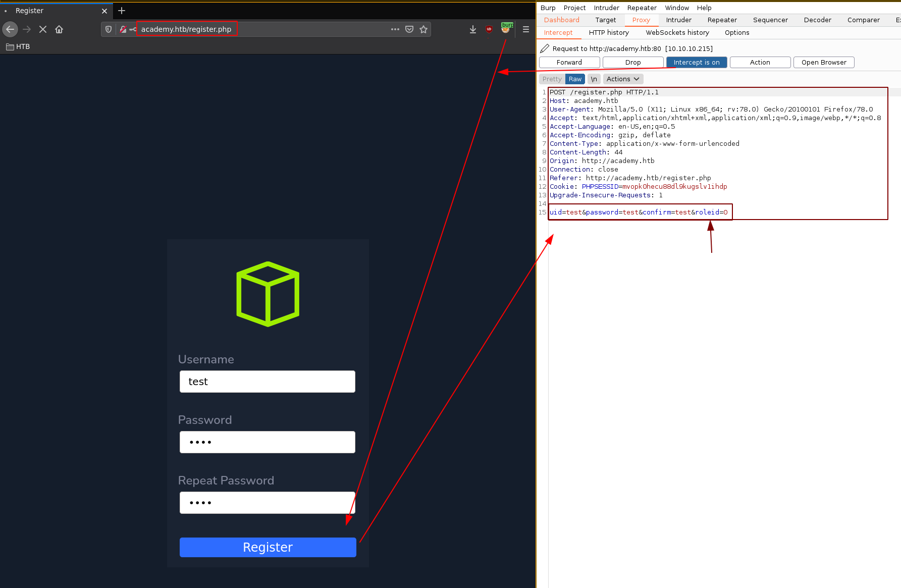Screen dimensions: 901x588
Task: Click the POST /register.php HTTP/1.1 line
Action: tap(604, 92)
